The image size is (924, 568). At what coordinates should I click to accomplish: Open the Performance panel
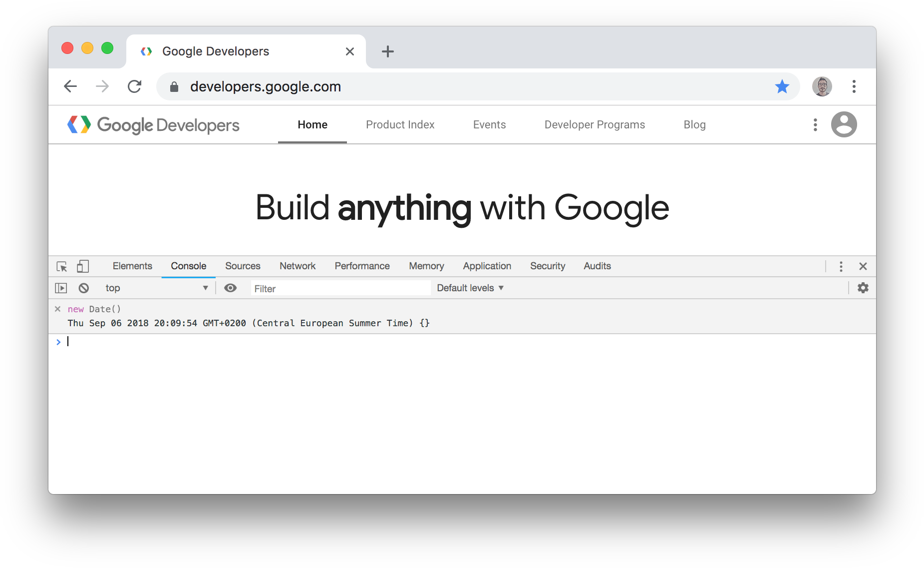coord(362,266)
